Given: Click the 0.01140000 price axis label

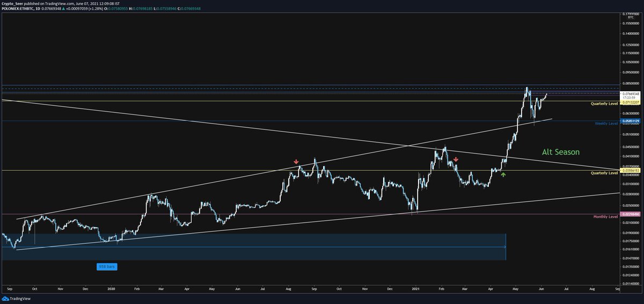Looking at the screenshot, I should tap(631, 284).
